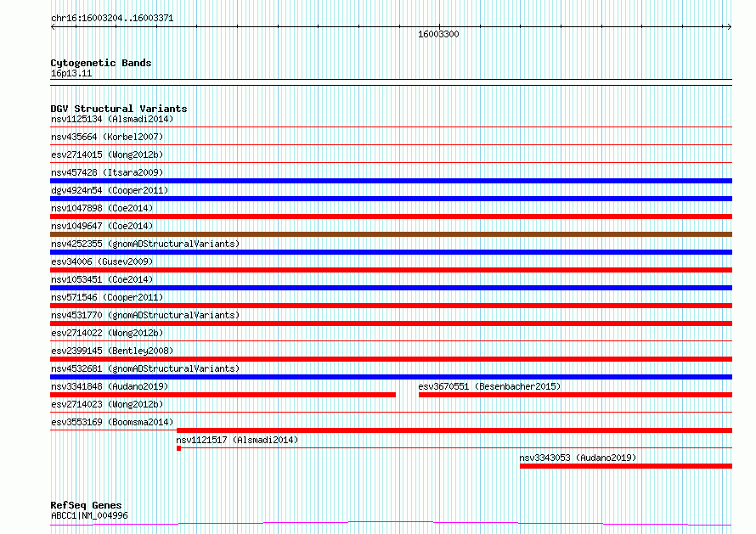Open the nsv1125134 (Alsmadi2014) variant label
This screenshot has width=756, height=534.
point(112,119)
